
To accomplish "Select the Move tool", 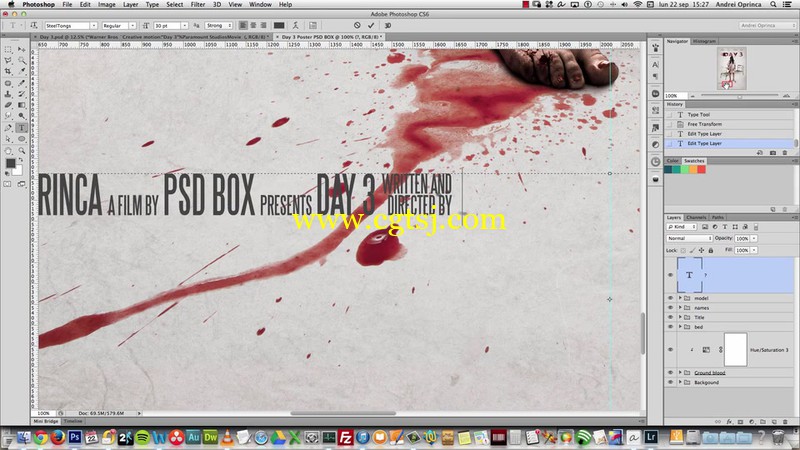I will 21,49.
